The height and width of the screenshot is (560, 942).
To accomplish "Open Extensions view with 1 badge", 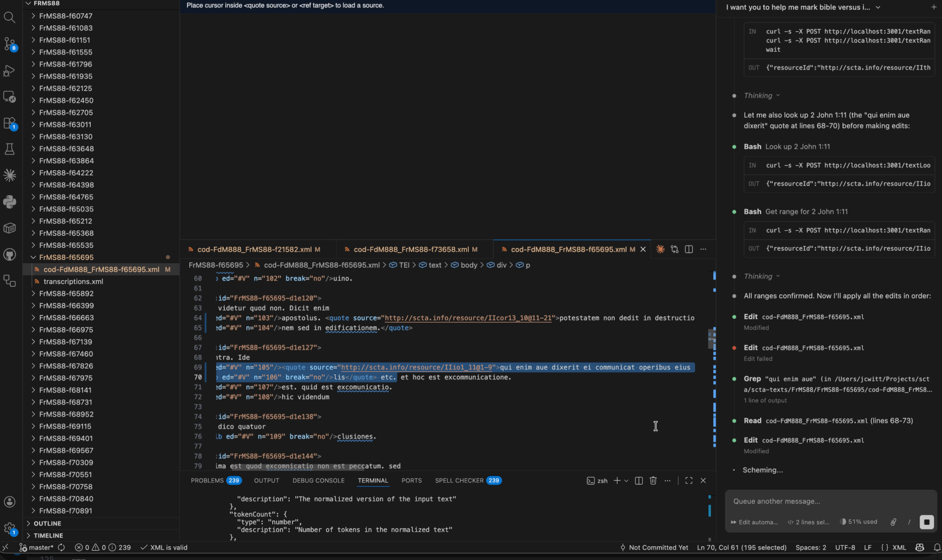I will (x=9, y=123).
